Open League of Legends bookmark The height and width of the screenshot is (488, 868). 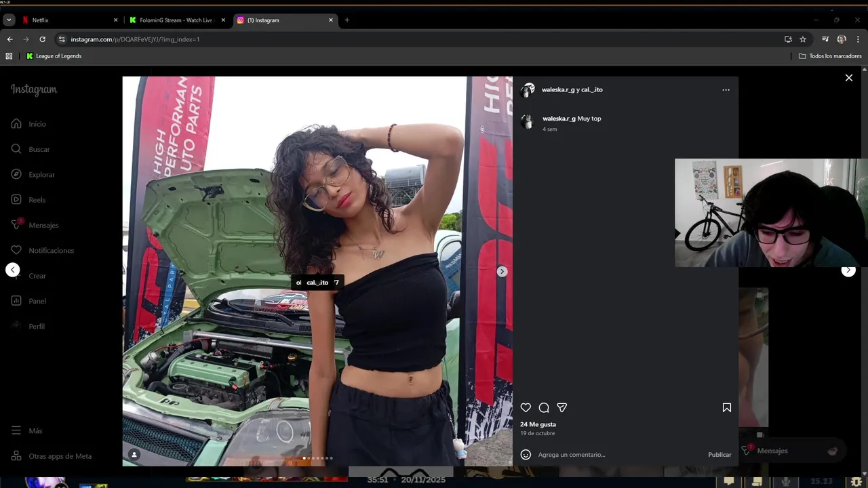click(x=54, y=56)
